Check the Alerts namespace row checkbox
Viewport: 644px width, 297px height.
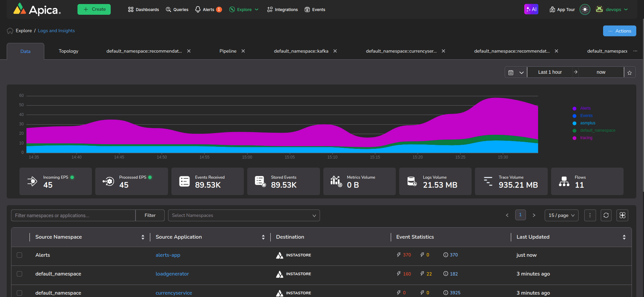tap(19, 255)
